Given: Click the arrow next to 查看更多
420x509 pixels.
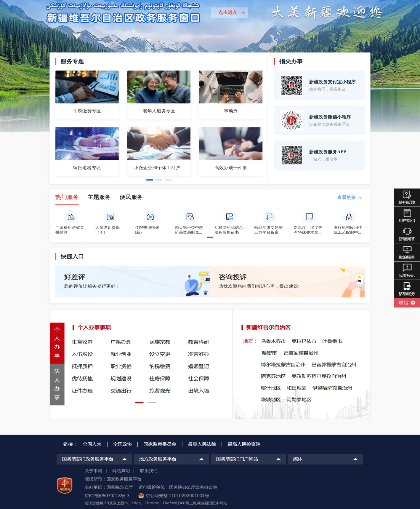Looking at the screenshot, I should point(360,198).
